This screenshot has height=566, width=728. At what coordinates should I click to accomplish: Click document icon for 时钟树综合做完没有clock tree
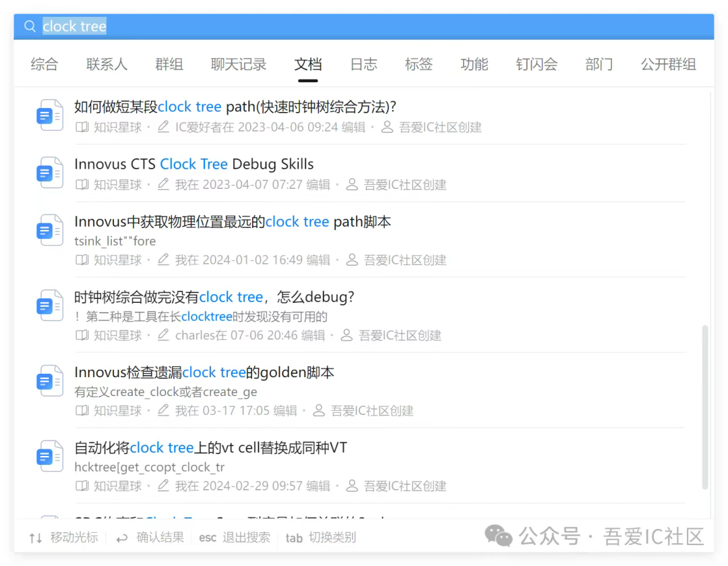pos(50,306)
